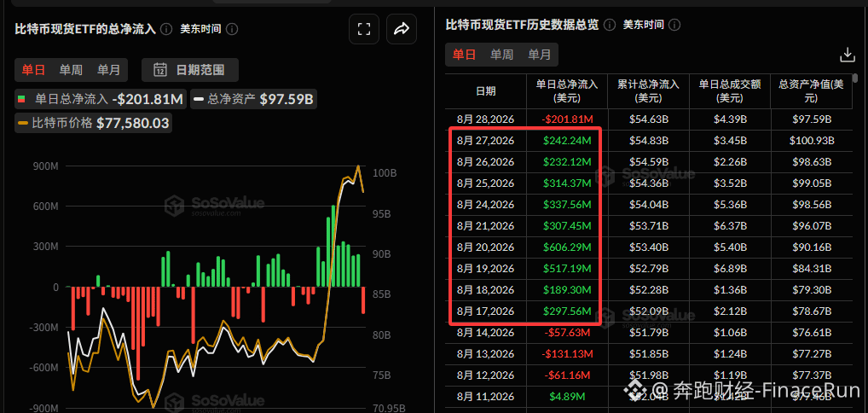Click net inflow value $232.12M
Viewport: 868px width, 413px height.
[x=567, y=162]
